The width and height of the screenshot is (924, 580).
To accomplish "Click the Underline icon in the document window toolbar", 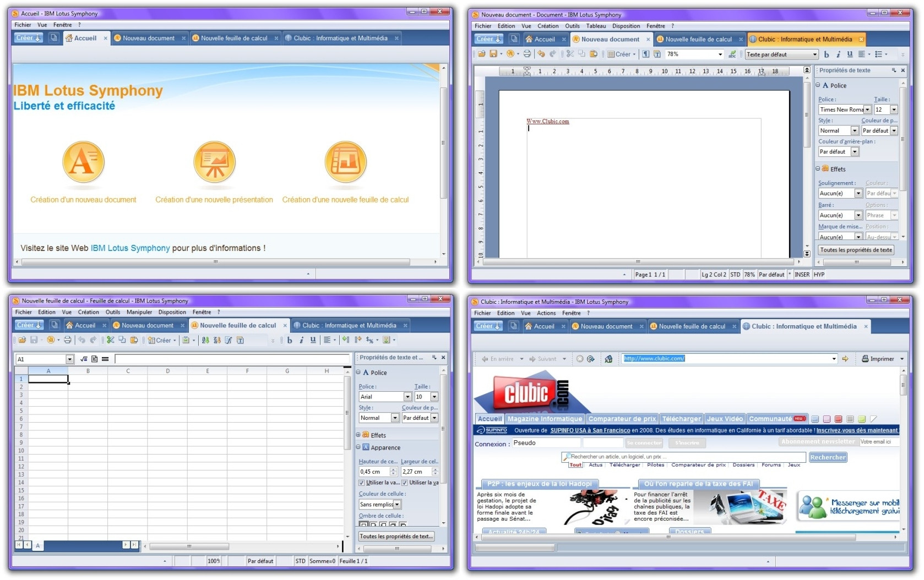I will pyautogui.click(x=850, y=54).
